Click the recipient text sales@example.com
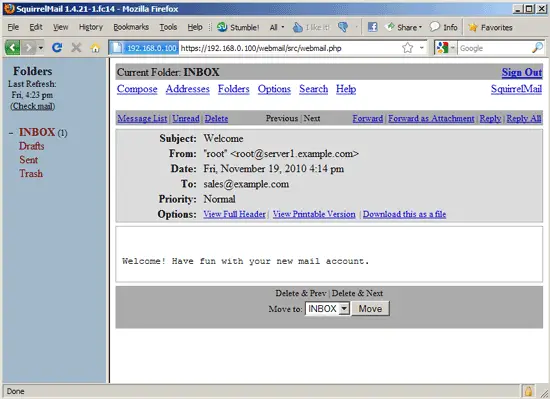The width and height of the screenshot is (550, 399). point(246,184)
